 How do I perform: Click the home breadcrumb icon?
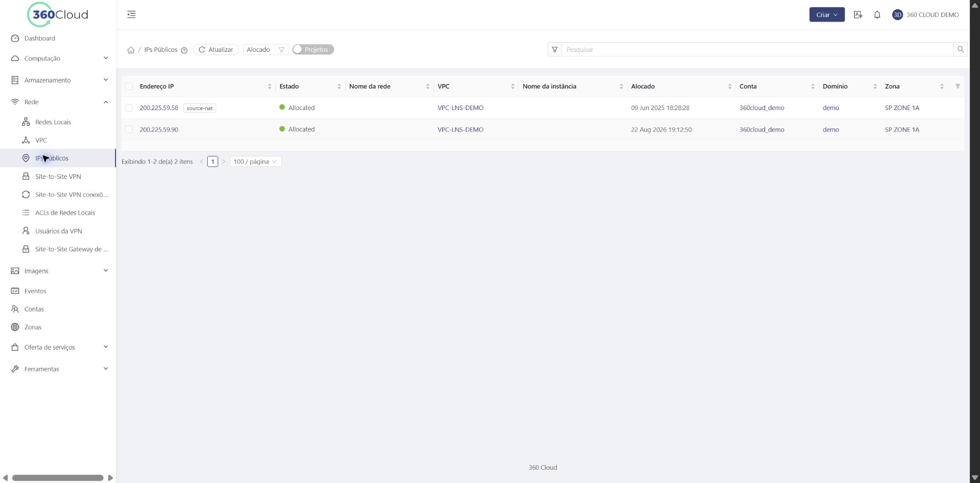[131, 50]
